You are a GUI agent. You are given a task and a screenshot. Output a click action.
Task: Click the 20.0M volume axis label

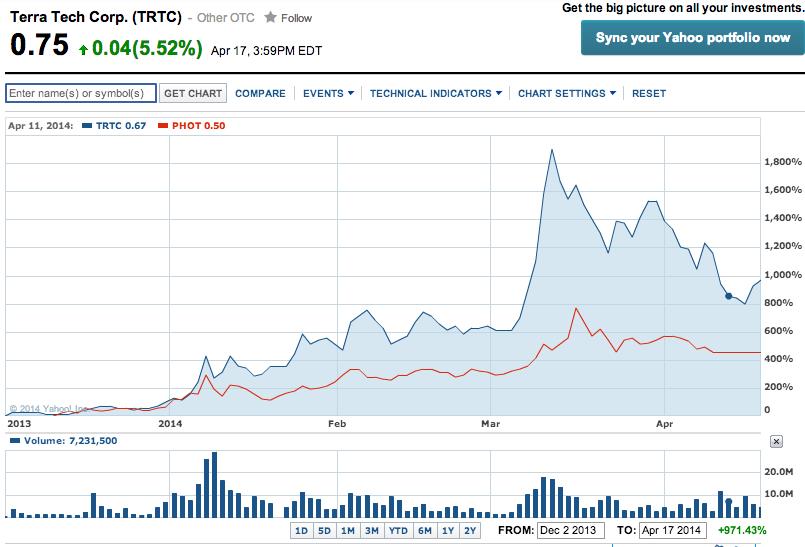point(778,471)
